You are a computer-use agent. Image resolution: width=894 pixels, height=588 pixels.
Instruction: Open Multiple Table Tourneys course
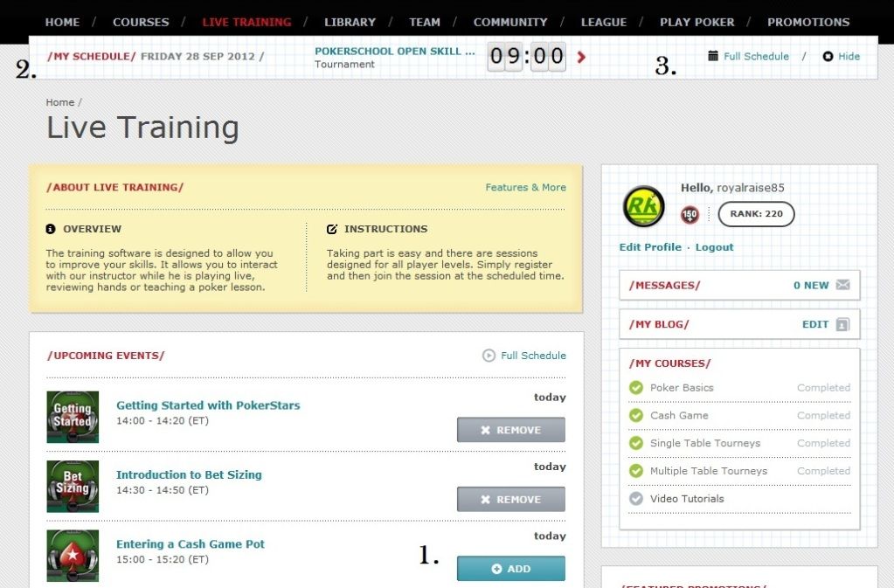(x=708, y=471)
